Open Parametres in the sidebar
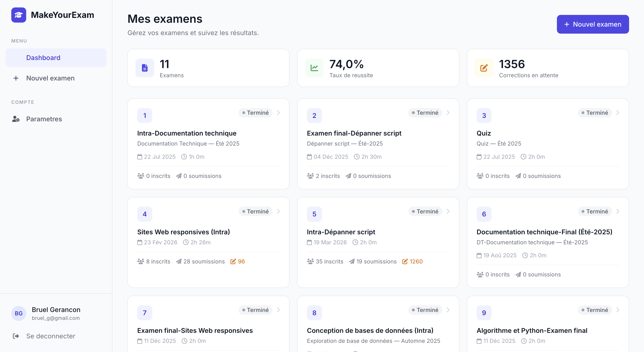Viewport: 644px width, 352px height. click(x=56, y=119)
